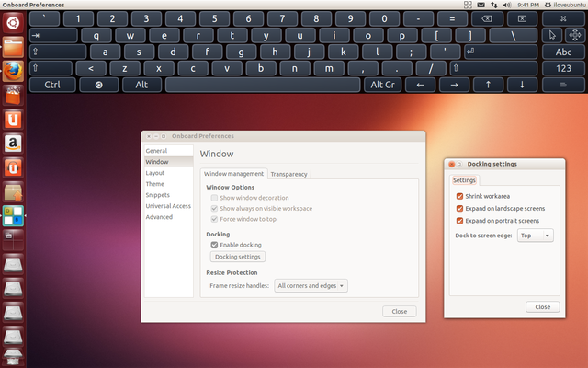Open the Universal Access section

tap(169, 206)
